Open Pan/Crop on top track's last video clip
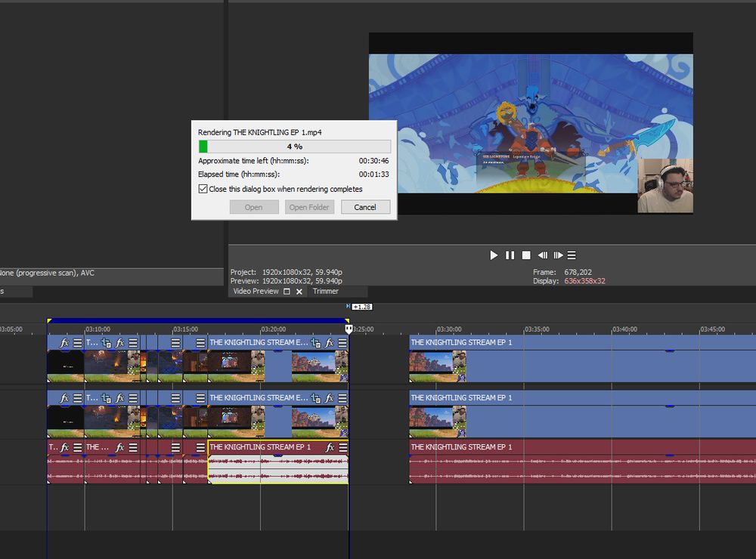 [316, 343]
